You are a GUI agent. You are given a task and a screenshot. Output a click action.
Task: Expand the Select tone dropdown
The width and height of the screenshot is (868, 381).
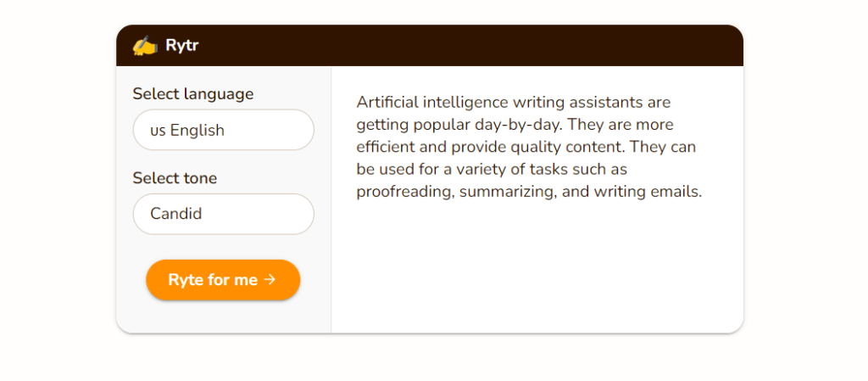click(x=223, y=214)
